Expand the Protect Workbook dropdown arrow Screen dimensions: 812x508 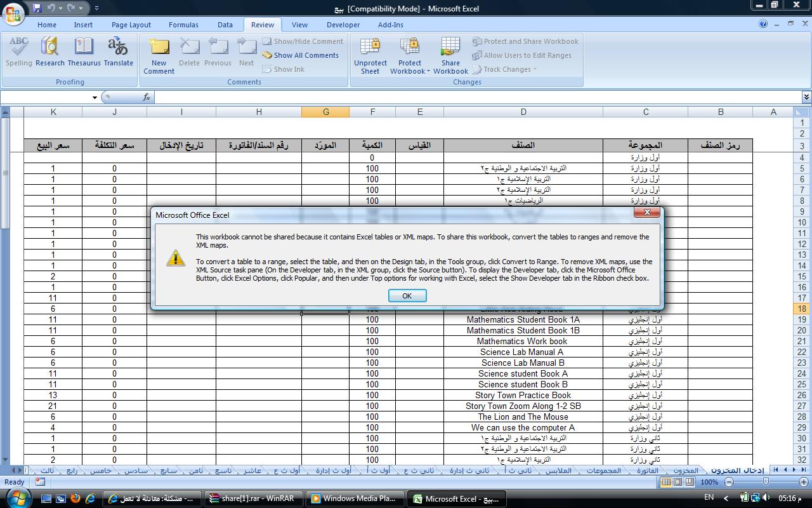428,71
